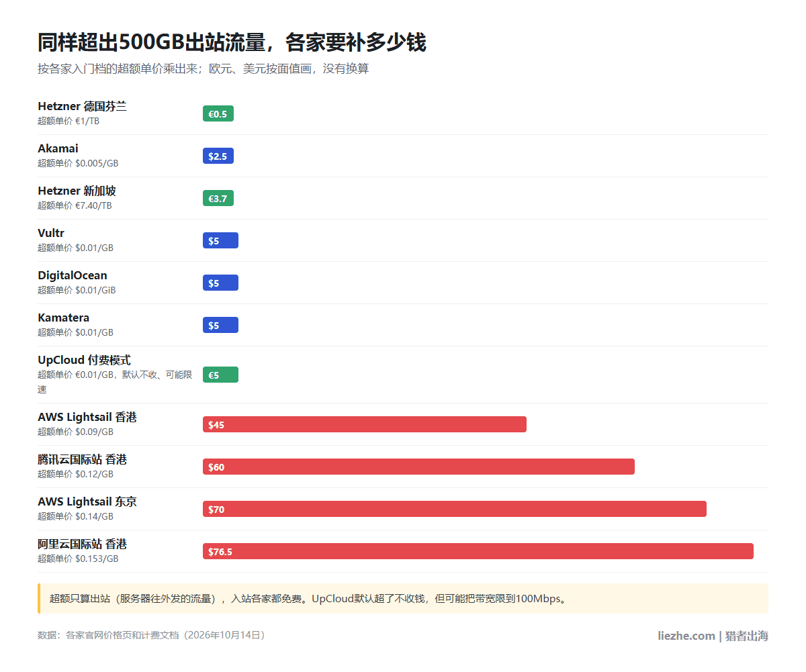This screenshot has width=806, height=672.
Task: Select the Kamatera row label
Action: click(63, 318)
